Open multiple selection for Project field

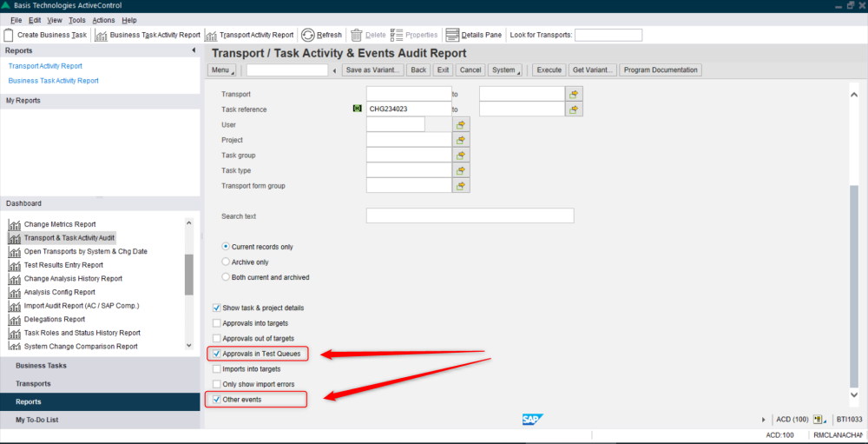click(461, 140)
